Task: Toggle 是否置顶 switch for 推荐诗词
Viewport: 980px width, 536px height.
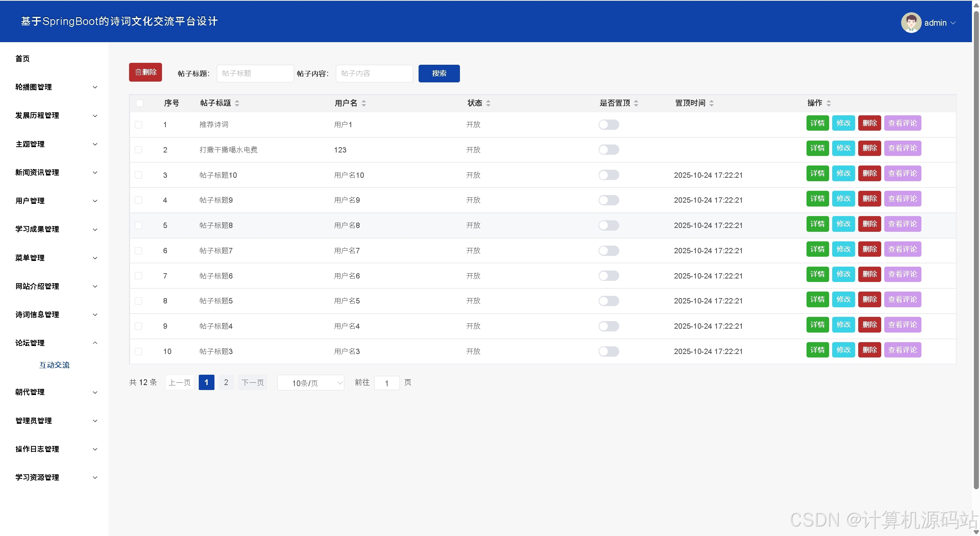Action: tap(609, 125)
